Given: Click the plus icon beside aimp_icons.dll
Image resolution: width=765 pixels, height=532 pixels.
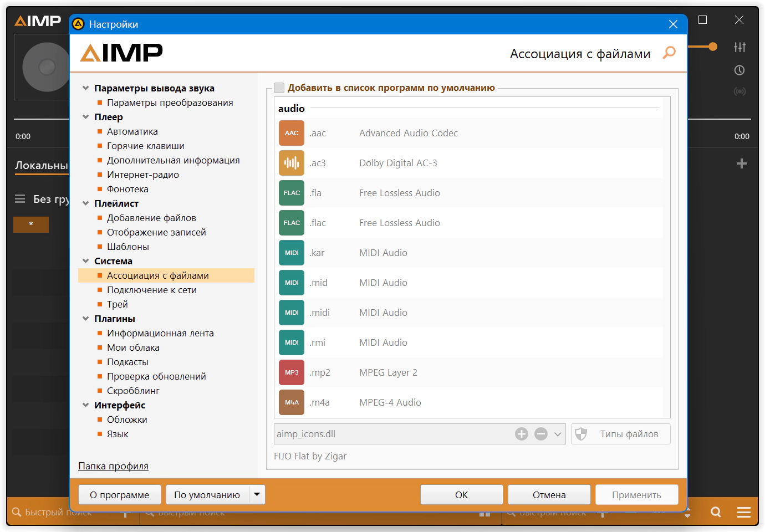Looking at the screenshot, I should 522,434.
